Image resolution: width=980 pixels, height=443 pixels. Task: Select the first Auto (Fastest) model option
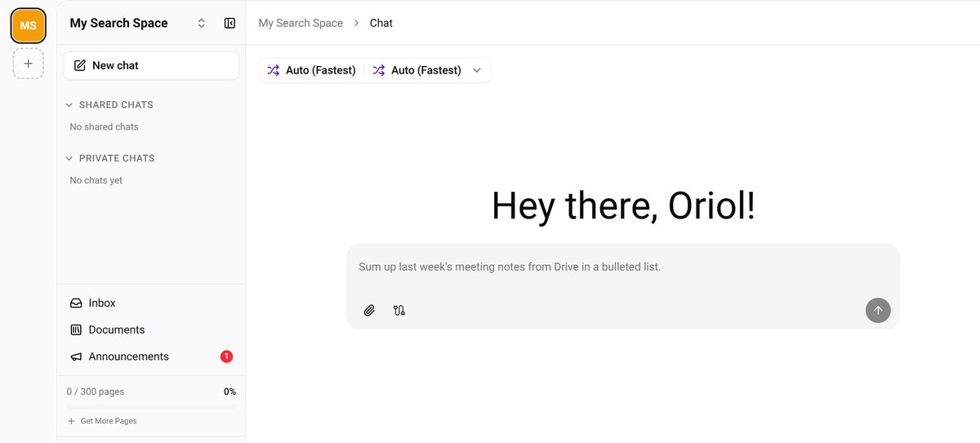point(312,70)
